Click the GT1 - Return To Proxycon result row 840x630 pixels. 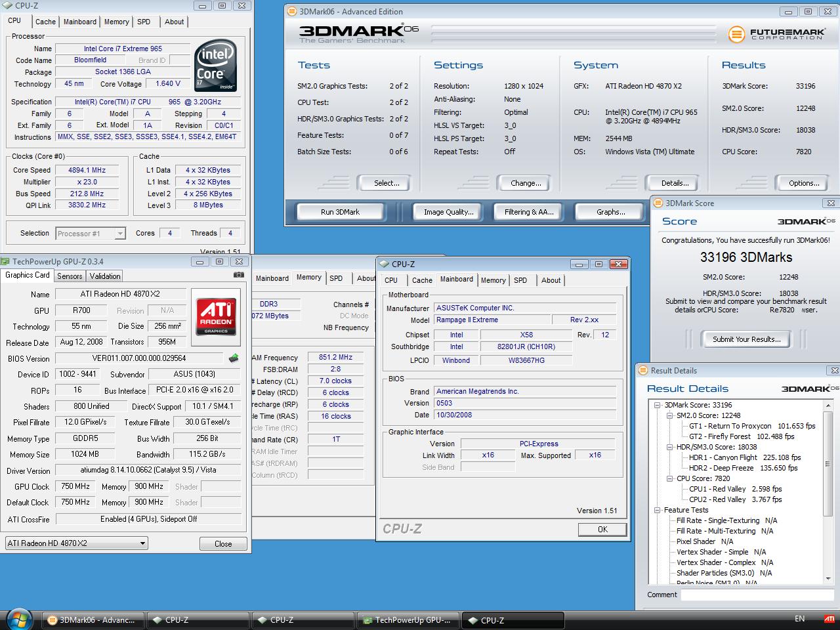752,426
